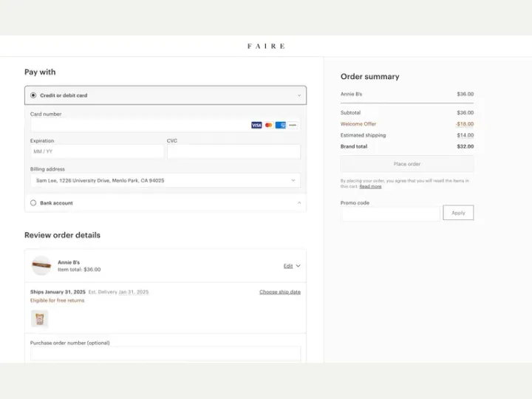The width and height of the screenshot is (532, 399).
Task: Expand the chevron beside the Edit link
Action: pos(298,266)
